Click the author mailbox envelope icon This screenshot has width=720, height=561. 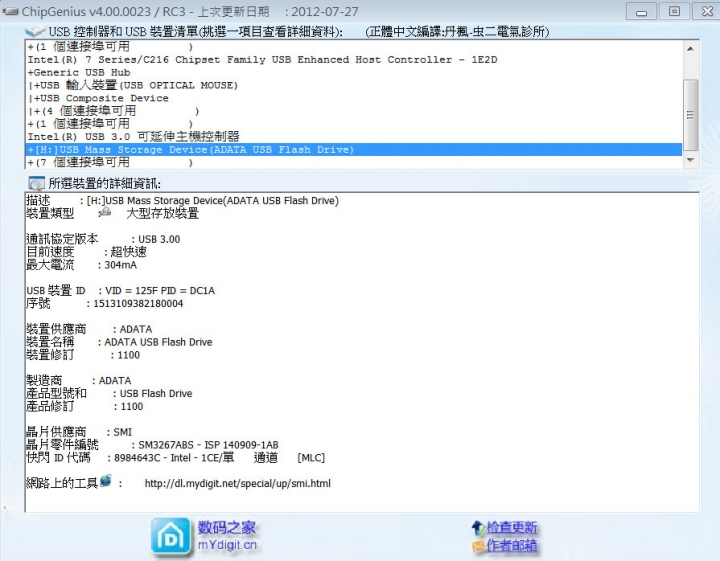pos(478,546)
